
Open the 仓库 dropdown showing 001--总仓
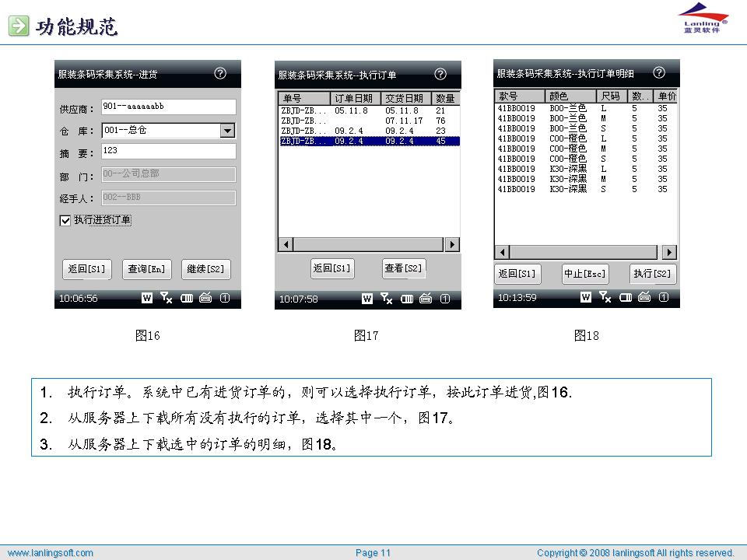(228, 131)
